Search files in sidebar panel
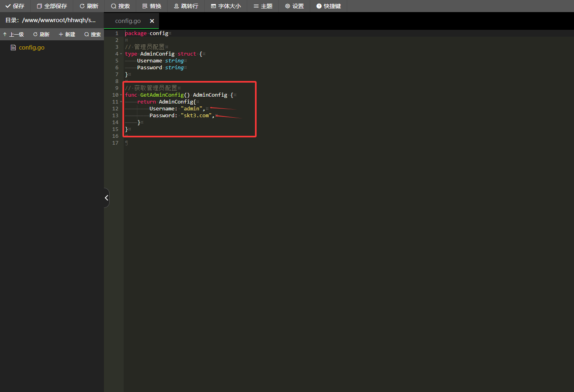Image resolution: width=574 pixels, height=392 pixels. click(93, 35)
